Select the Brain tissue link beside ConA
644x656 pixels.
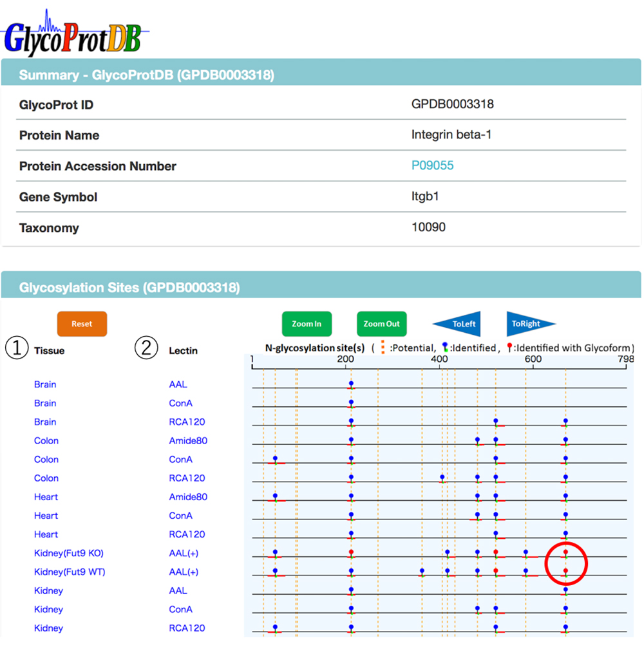click(45, 403)
